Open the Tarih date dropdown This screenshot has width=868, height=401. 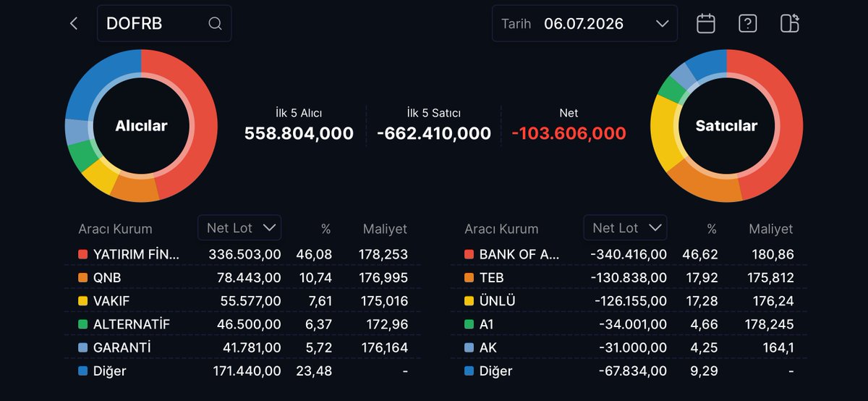[584, 24]
